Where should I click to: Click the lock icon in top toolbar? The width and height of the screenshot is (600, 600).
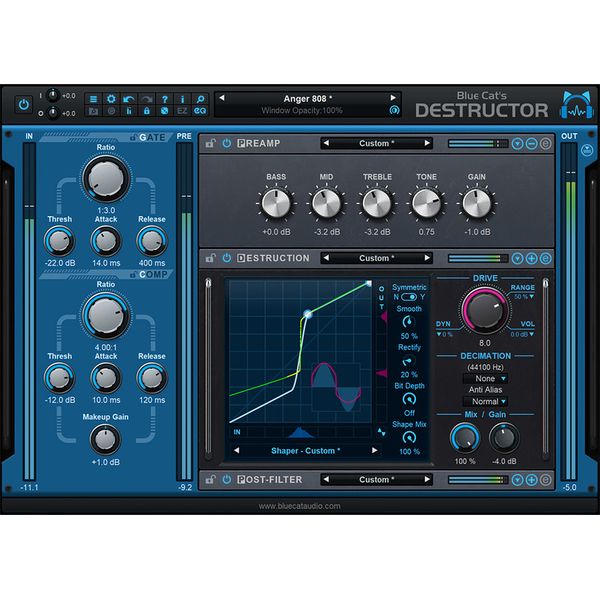click(x=147, y=111)
